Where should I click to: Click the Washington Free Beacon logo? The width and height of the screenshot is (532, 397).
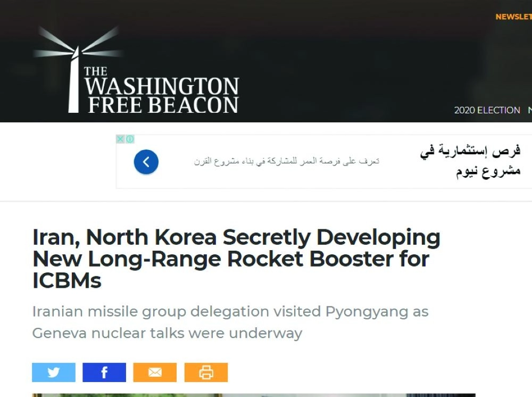pos(136,70)
